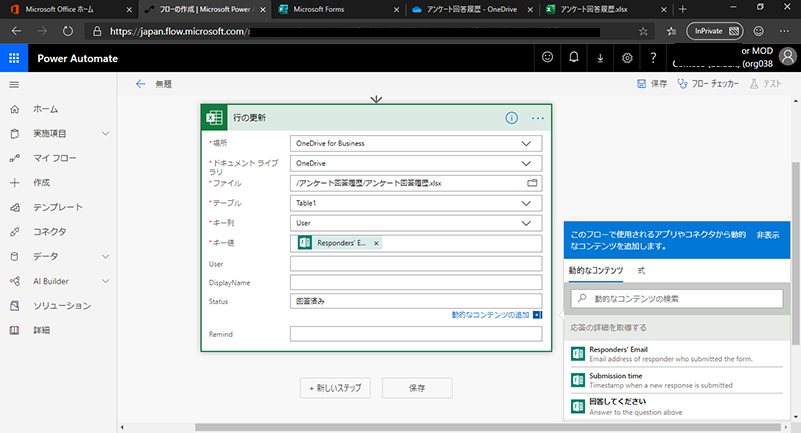Screen dimensions: 801x433
Task: Switch to the 式 tab
Action: [641, 271]
